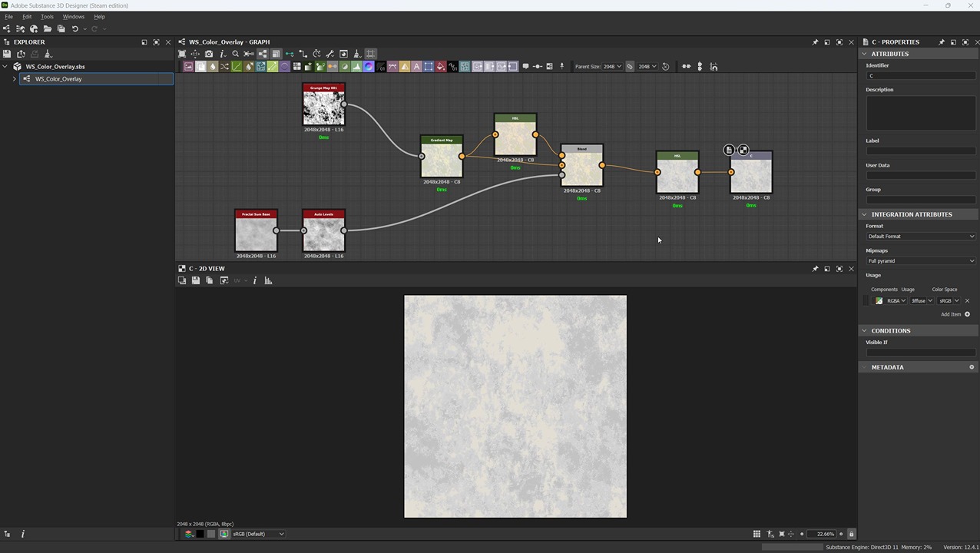Toggle the tiling grid display in 2D view
980x553 pixels.
757,534
